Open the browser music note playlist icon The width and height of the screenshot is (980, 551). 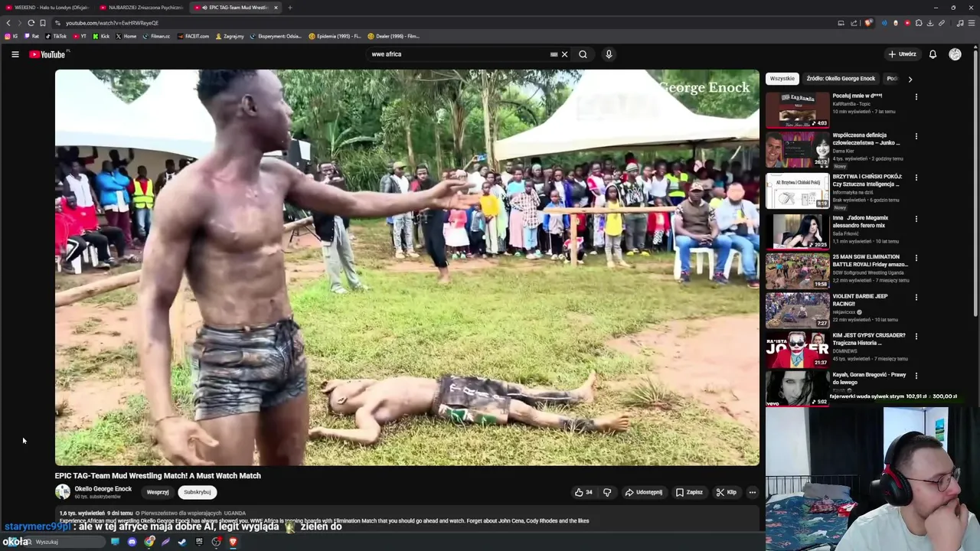coord(960,23)
